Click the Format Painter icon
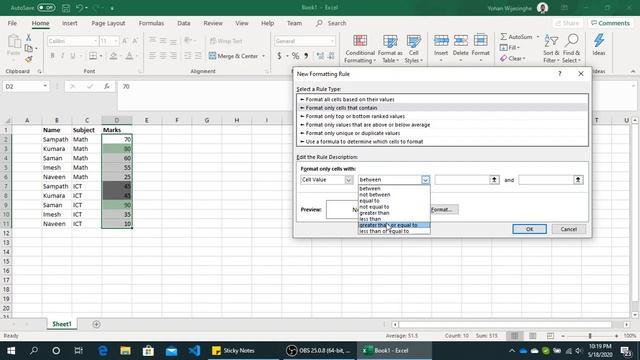The height and width of the screenshot is (360, 640). pyautogui.click(x=29, y=60)
